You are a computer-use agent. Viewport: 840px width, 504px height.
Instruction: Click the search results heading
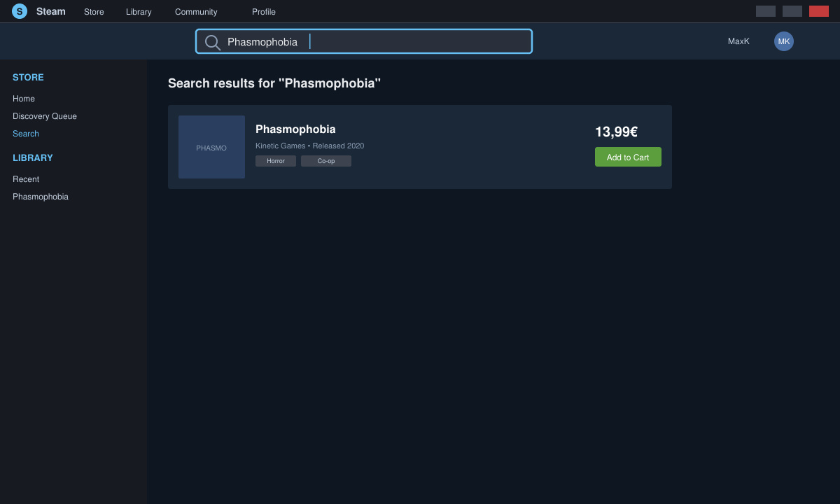(x=274, y=83)
